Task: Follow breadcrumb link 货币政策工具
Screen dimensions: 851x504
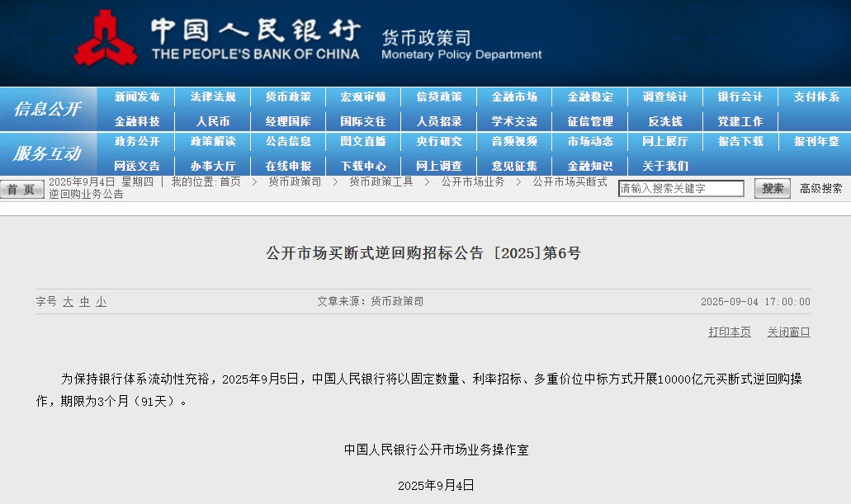Action: [381, 181]
